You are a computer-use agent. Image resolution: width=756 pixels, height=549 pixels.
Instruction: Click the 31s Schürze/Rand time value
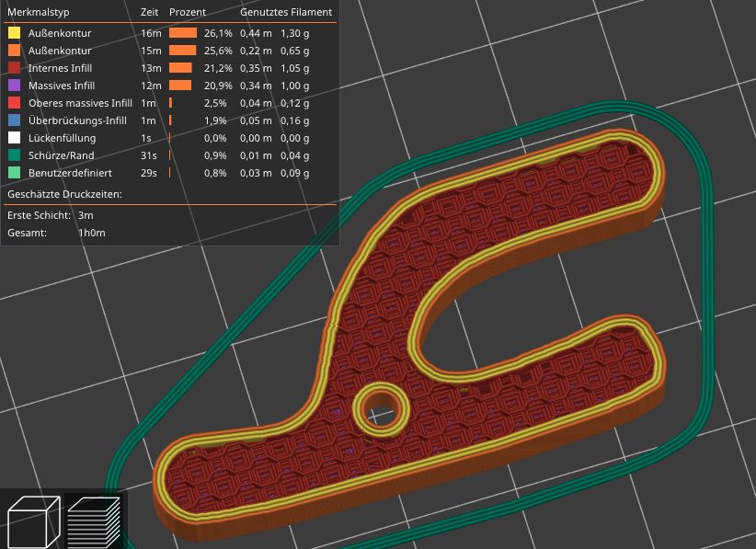(148, 155)
